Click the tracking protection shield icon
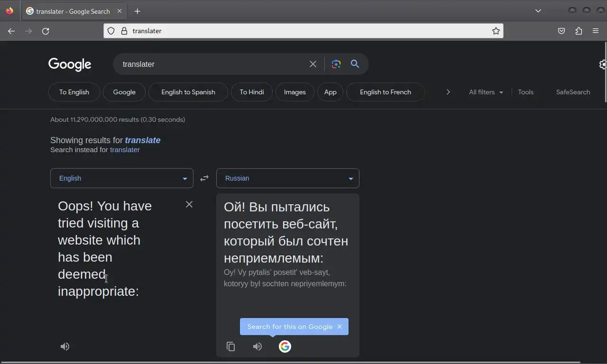This screenshot has width=607, height=364. (111, 31)
